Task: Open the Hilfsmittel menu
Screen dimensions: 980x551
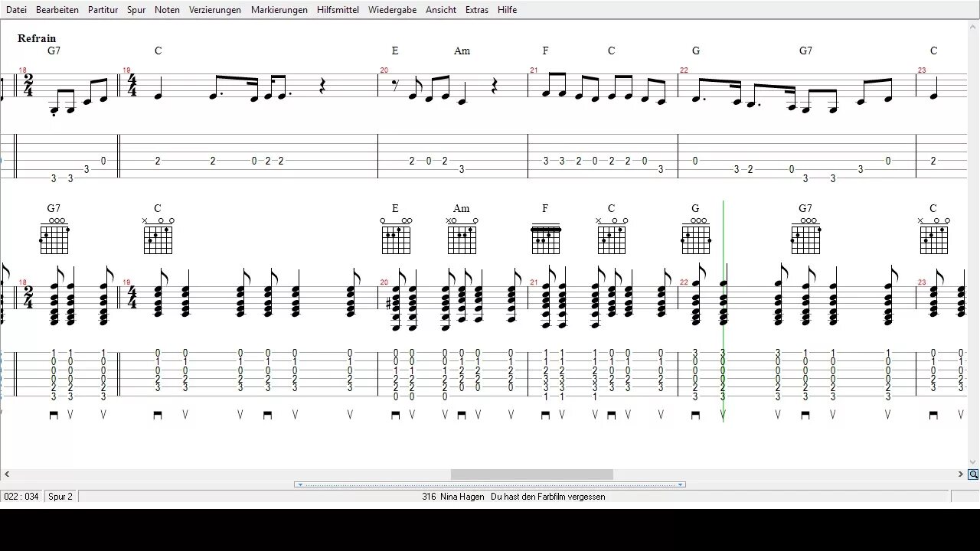Action: click(x=338, y=10)
